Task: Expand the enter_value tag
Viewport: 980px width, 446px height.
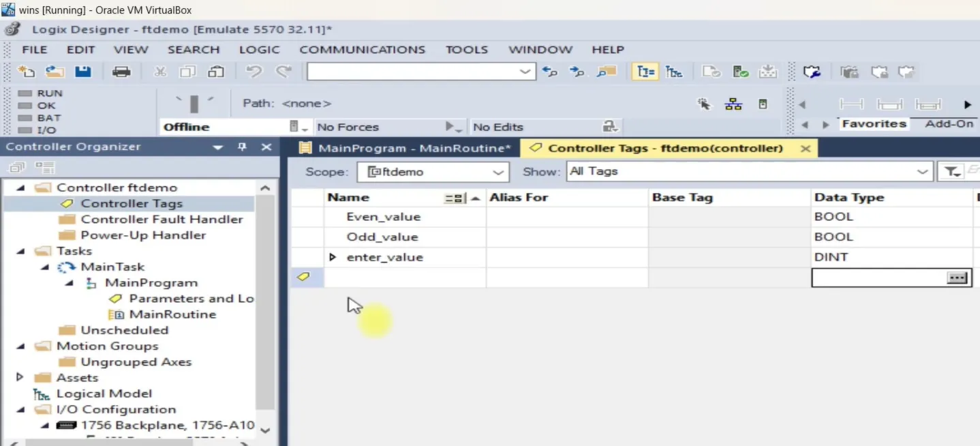Action: 333,257
